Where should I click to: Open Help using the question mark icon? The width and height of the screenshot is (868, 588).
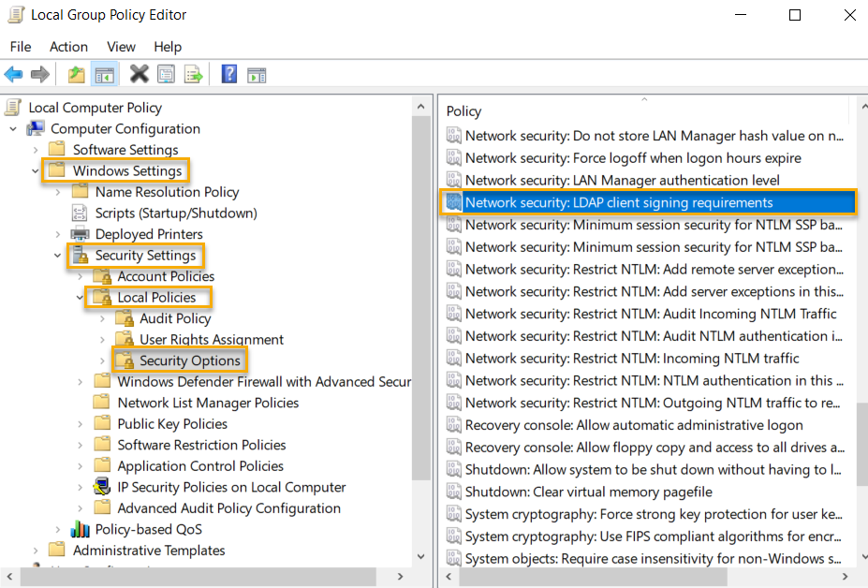(228, 74)
